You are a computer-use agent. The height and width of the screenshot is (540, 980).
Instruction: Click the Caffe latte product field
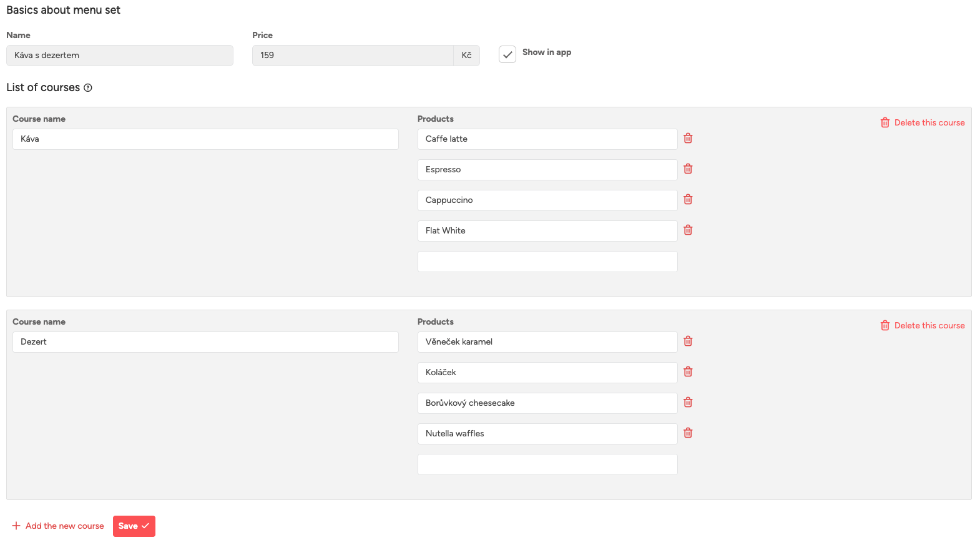tap(547, 139)
